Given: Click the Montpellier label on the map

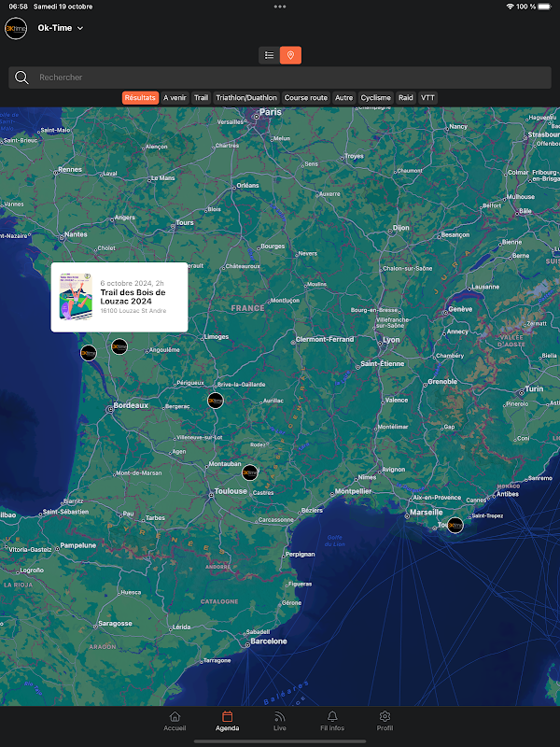Looking at the screenshot, I should pyautogui.click(x=353, y=491).
